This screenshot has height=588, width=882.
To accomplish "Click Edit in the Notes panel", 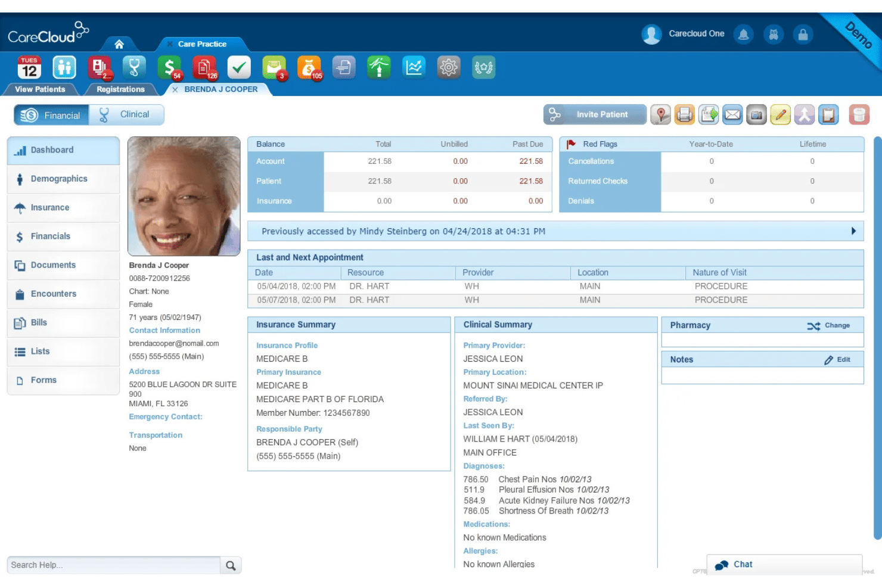I will (837, 360).
